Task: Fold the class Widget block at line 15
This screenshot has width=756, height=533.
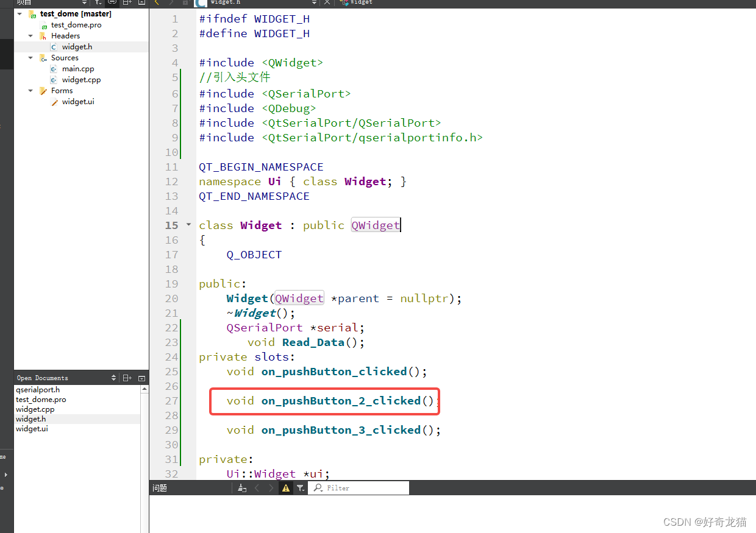Action: pos(188,225)
